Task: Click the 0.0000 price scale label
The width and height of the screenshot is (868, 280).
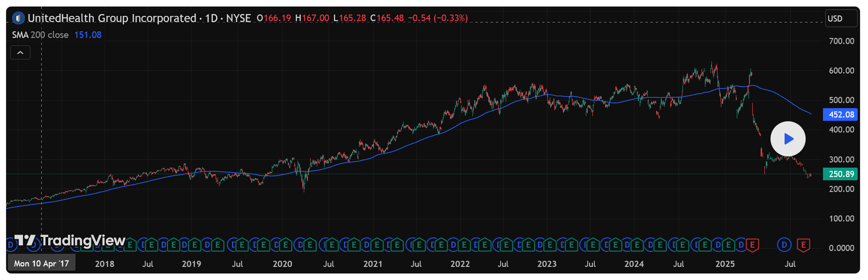Action: coord(841,248)
